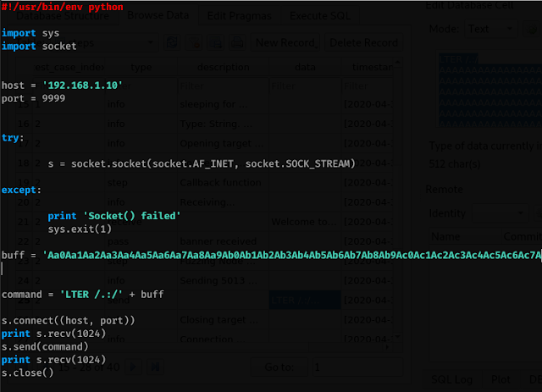542x392 pixels.
Task: Open the Mode dropdown set to Text
Action: point(490,29)
